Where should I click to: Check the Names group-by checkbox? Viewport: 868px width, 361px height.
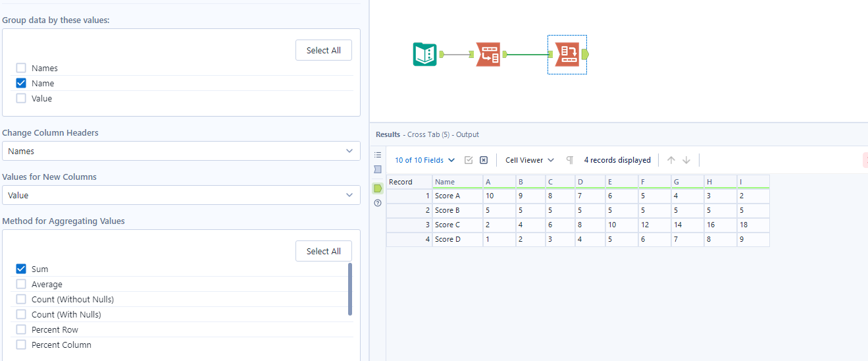click(21, 68)
